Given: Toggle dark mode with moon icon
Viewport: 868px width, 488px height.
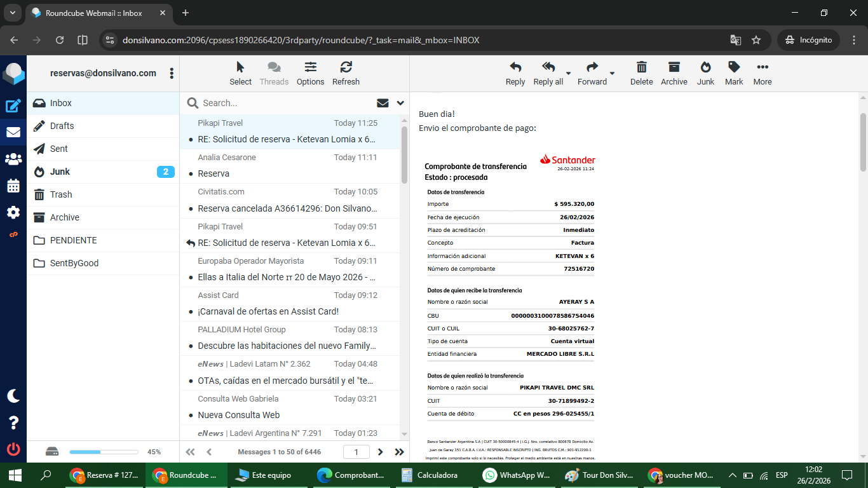Looking at the screenshot, I should tap(13, 396).
